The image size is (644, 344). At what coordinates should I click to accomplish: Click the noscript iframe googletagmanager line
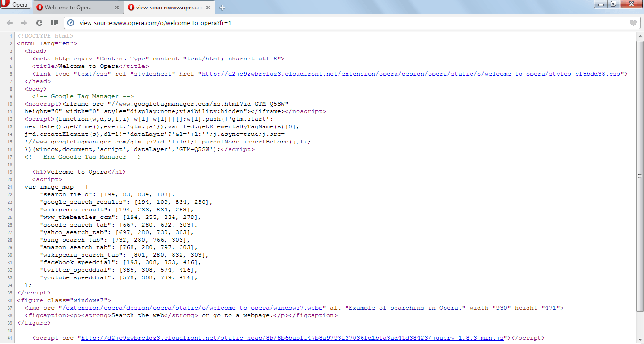click(157, 104)
